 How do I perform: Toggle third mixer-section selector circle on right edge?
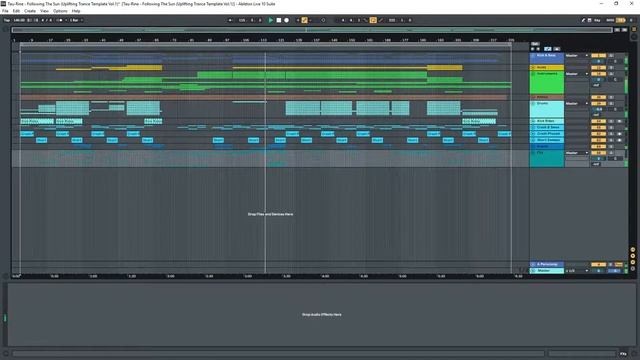pos(633,262)
